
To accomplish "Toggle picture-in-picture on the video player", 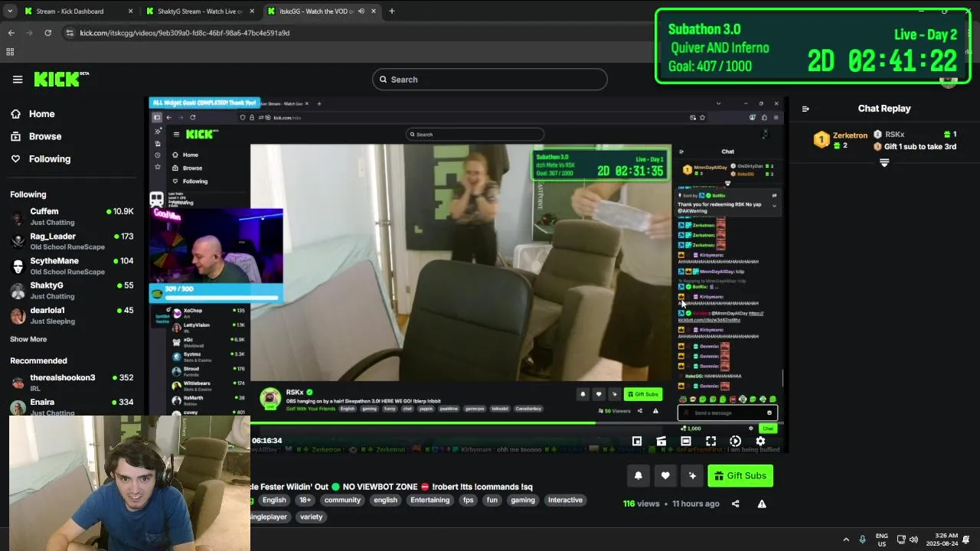I will 636,441.
